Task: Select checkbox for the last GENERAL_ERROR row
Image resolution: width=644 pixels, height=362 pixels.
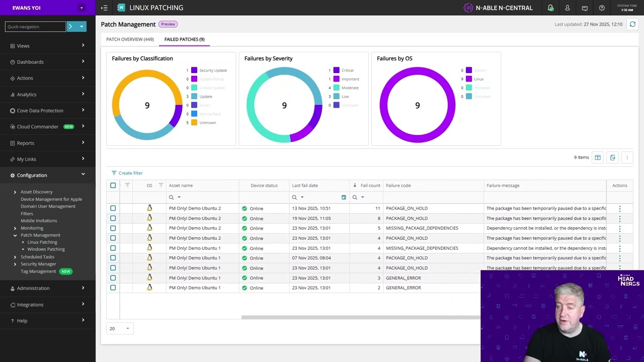Action: tap(113, 288)
